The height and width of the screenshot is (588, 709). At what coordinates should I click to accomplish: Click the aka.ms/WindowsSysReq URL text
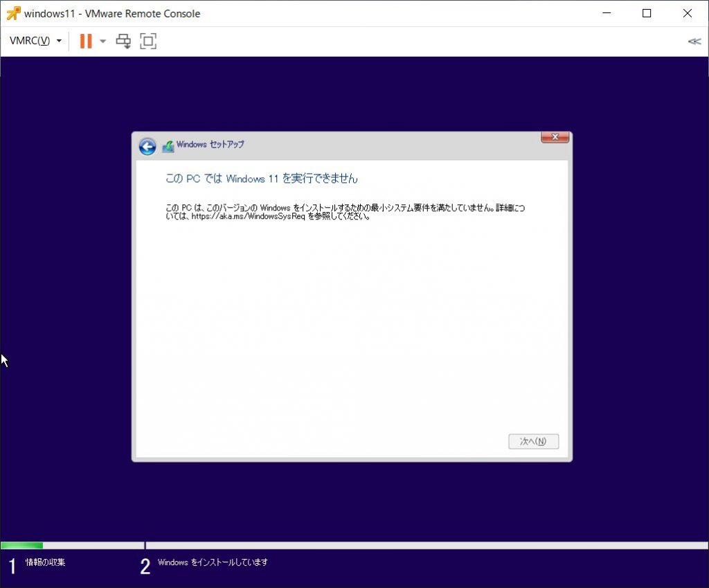pos(249,216)
